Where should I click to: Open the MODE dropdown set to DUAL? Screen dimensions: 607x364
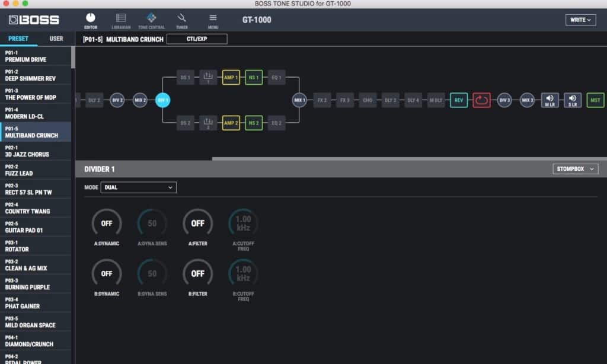pyautogui.click(x=139, y=187)
